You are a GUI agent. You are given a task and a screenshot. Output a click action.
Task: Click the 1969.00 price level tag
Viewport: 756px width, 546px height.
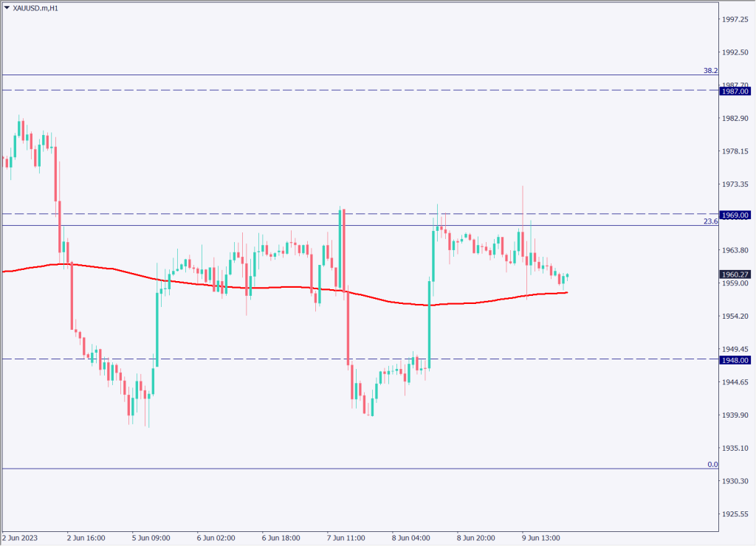point(736,215)
